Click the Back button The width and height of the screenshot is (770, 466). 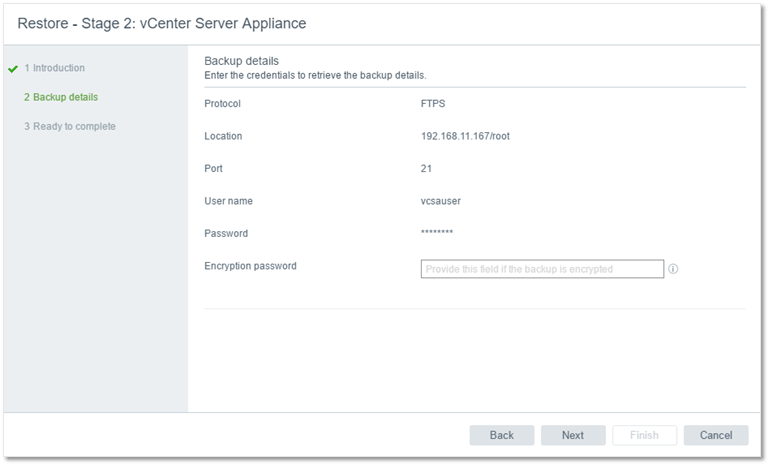(501, 435)
